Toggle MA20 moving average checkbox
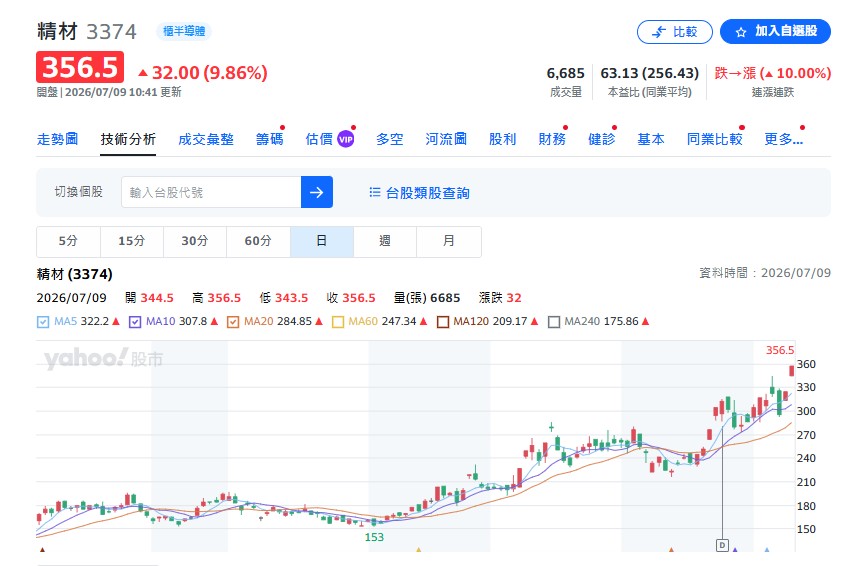The height and width of the screenshot is (566, 842). click(x=233, y=322)
